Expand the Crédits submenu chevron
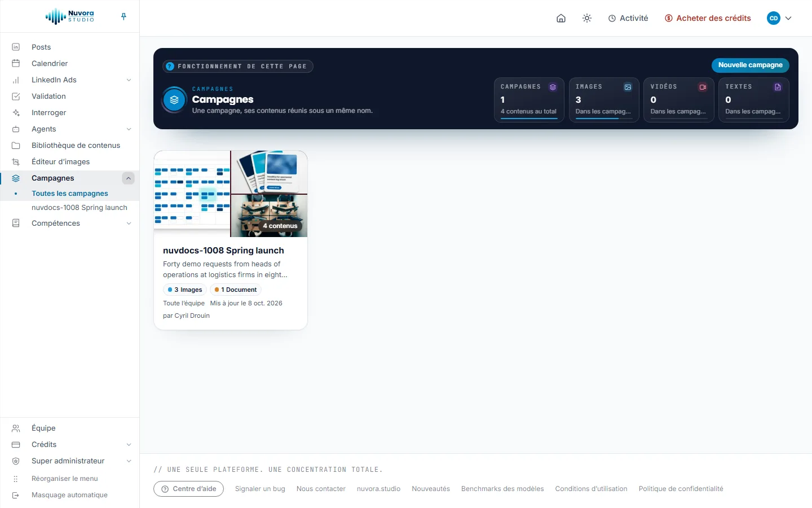The width and height of the screenshot is (812, 508). tap(129, 445)
